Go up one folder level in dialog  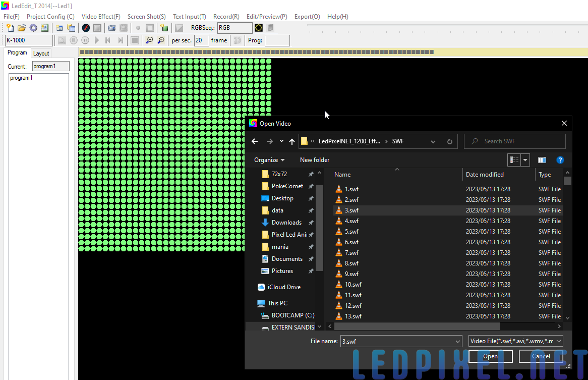[x=292, y=141]
